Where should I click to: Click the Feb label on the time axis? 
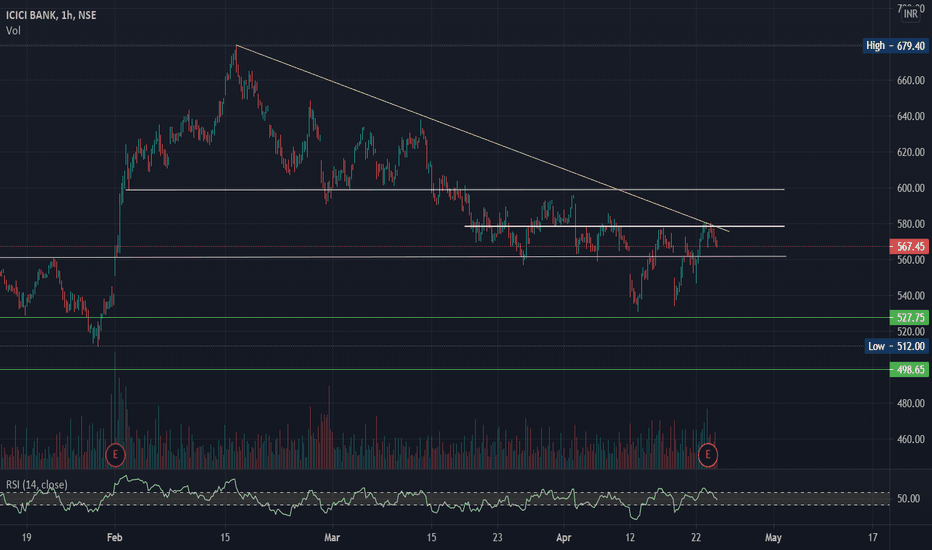(x=114, y=538)
